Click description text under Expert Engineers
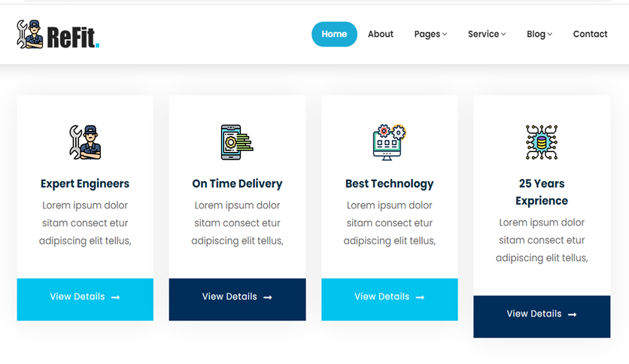This screenshot has width=629, height=364. [x=85, y=223]
